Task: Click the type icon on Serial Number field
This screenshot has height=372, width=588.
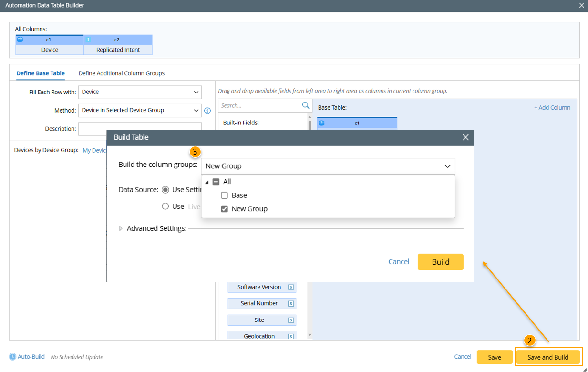Action: (291, 303)
